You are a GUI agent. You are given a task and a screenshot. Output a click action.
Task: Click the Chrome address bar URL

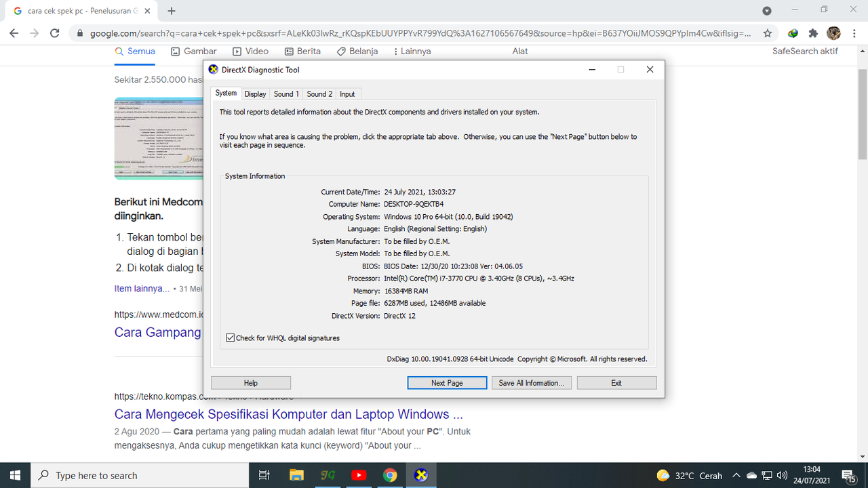[420, 33]
